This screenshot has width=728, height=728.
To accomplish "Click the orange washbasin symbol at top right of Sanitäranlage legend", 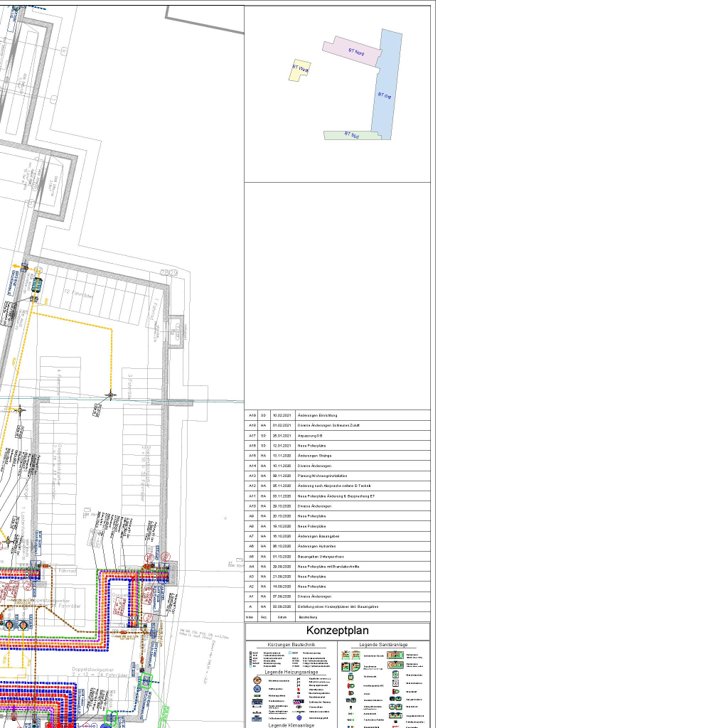I will (395, 655).
